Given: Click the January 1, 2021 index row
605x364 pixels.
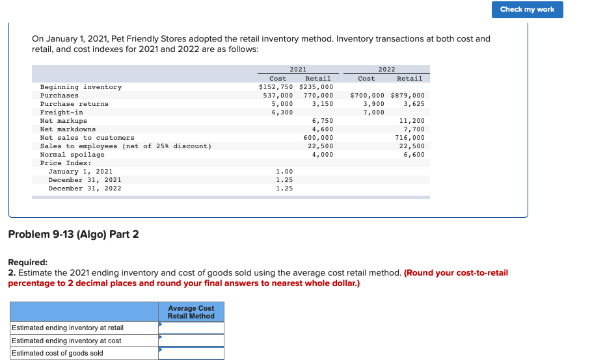Looking at the screenshot, I should tap(80, 172).
